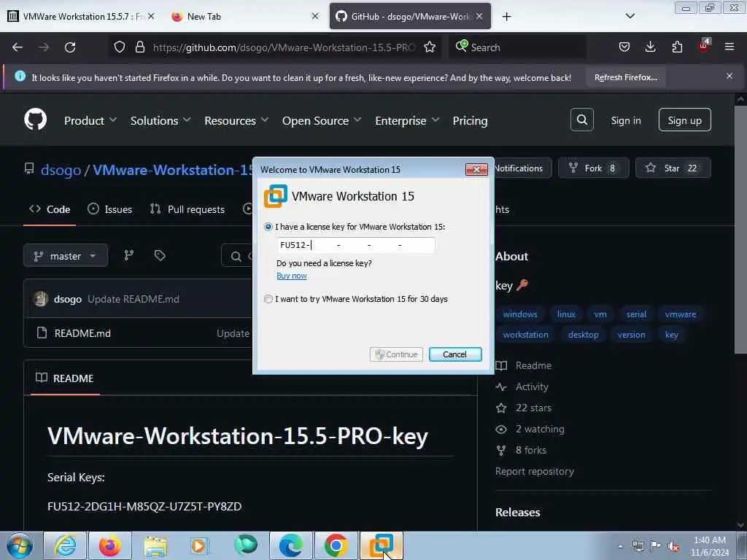Launch Internet Explorer from the taskbar
This screenshot has height=560, width=747.
tap(65, 545)
